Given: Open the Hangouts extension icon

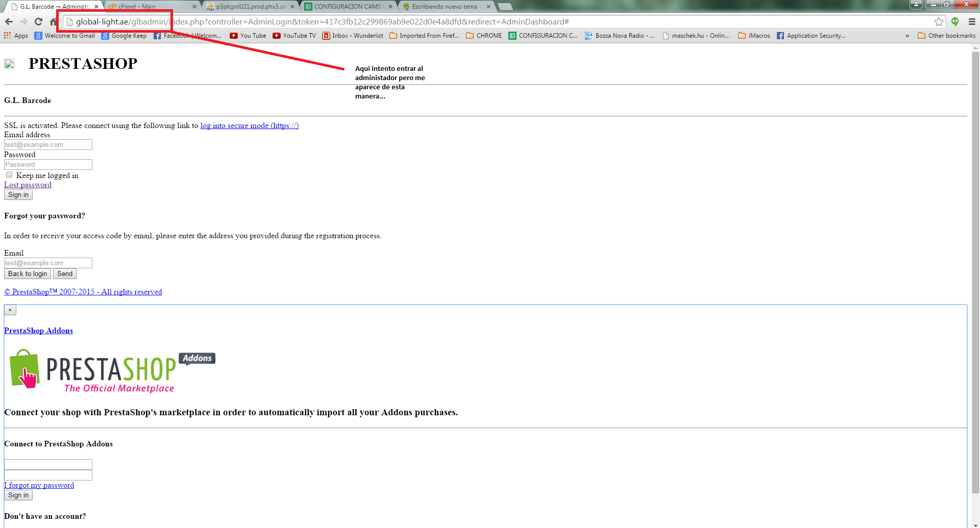Looking at the screenshot, I should click(955, 21).
